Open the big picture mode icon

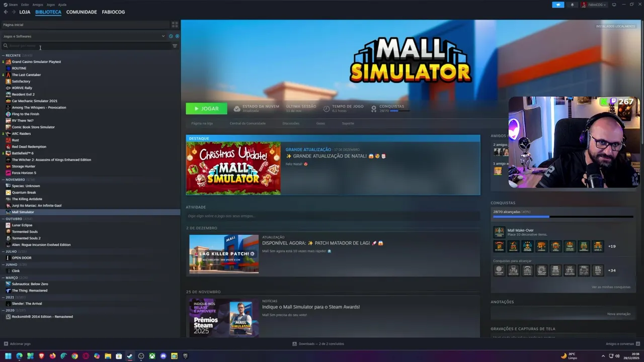[x=614, y=5]
